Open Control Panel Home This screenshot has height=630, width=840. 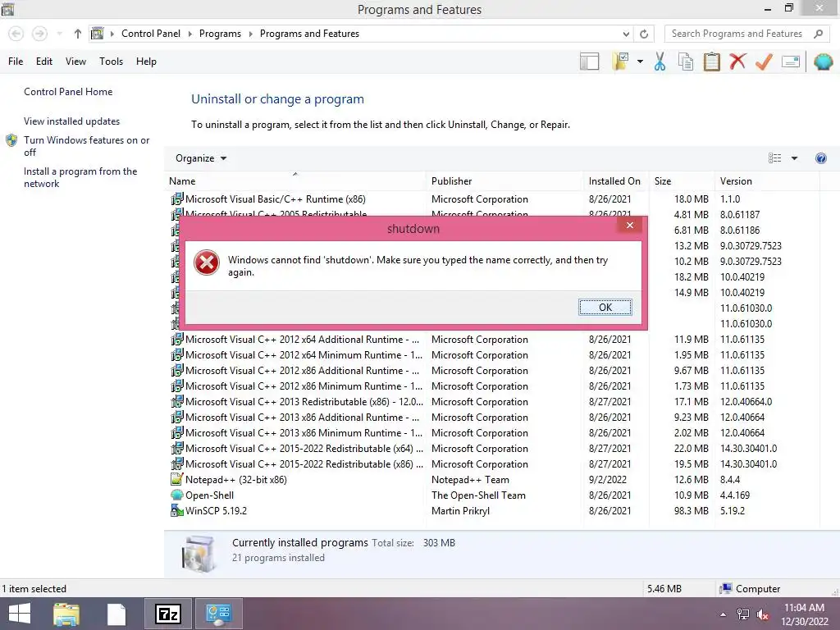click(x=68, y=92)
